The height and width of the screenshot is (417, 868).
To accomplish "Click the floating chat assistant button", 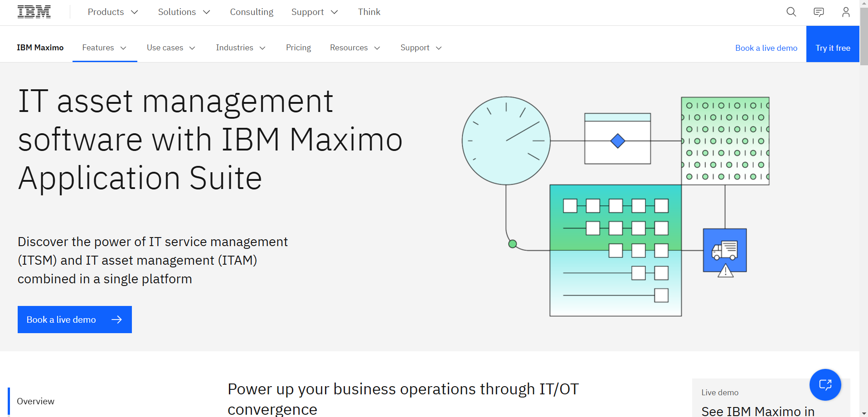I will (825, 385).
